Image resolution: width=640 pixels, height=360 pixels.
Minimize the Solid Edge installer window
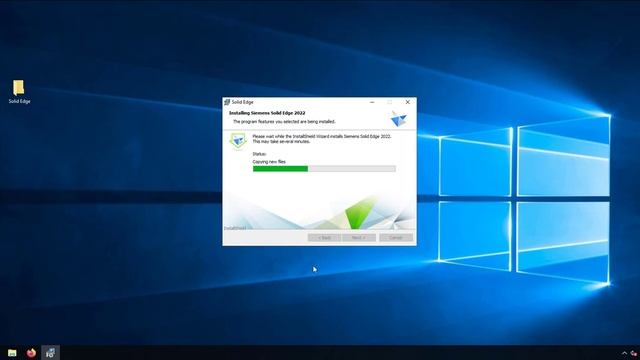point(372,102)
